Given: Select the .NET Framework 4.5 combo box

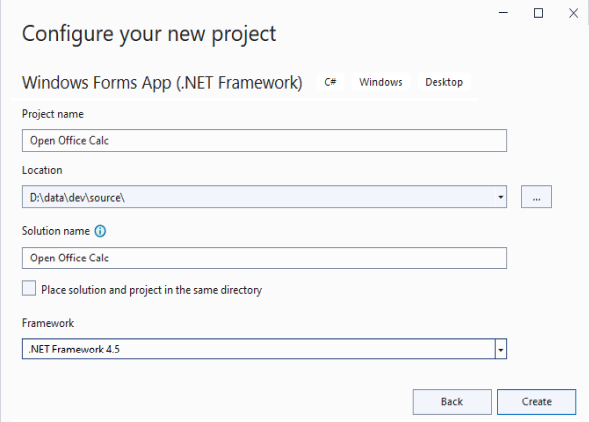Looking at the screenshot, I should pyautogui.click(x=264, y=349).
